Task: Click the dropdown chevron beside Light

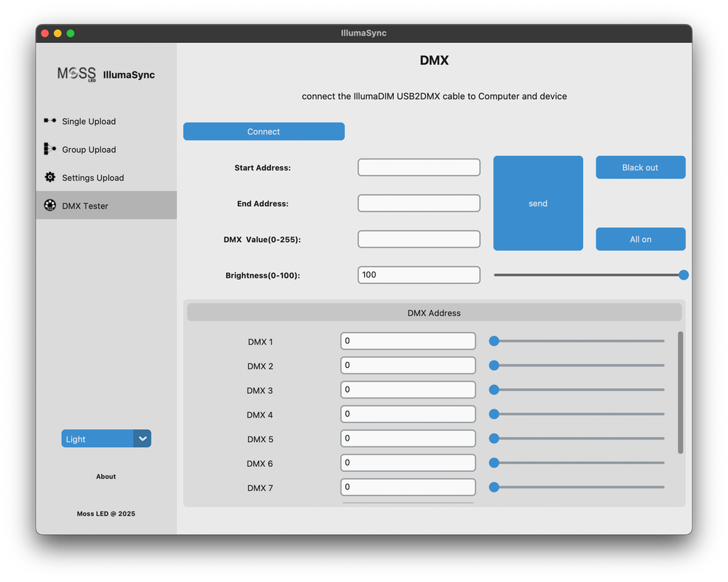Action: 143,438
